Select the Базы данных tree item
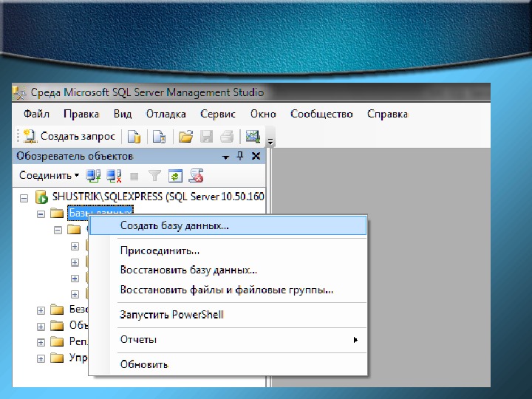 (100, 212)
